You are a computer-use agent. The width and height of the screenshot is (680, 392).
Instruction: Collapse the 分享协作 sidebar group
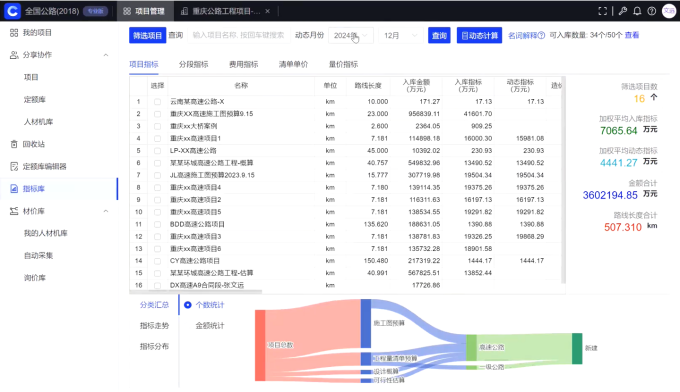pos(106,55)
